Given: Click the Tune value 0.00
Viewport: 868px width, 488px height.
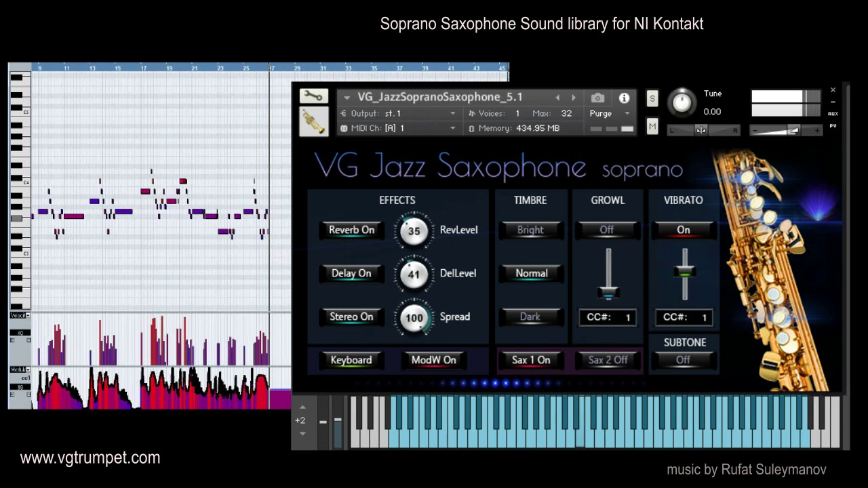Looking at the screenshot, I should [712, 112].
